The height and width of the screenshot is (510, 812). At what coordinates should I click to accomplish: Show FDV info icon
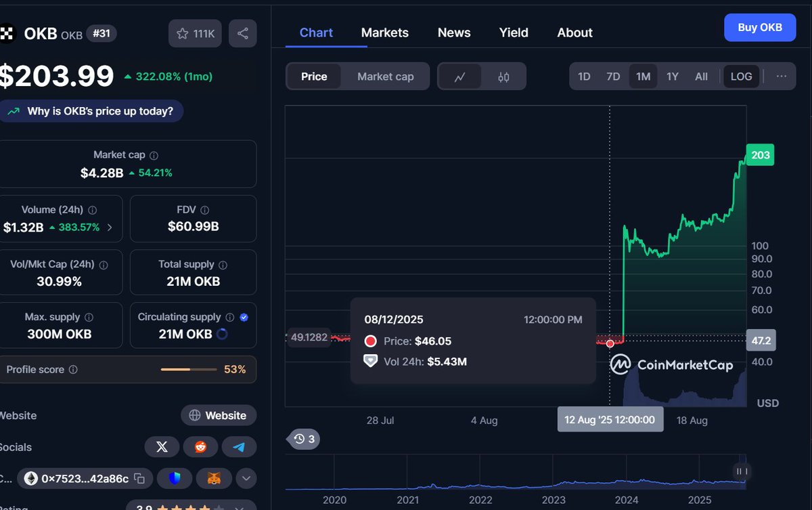[x=204, y=210]
